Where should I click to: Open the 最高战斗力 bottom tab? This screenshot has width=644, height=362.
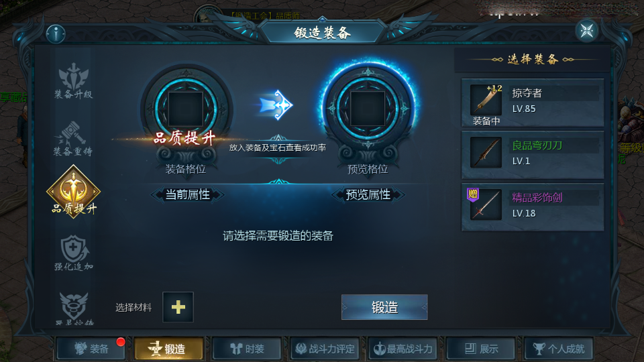point(403,349)
